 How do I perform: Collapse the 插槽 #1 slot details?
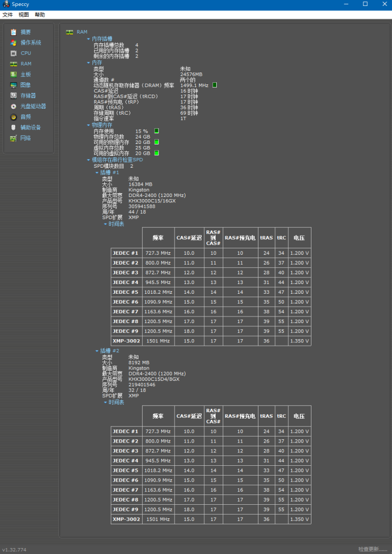[x=97, y=173]
